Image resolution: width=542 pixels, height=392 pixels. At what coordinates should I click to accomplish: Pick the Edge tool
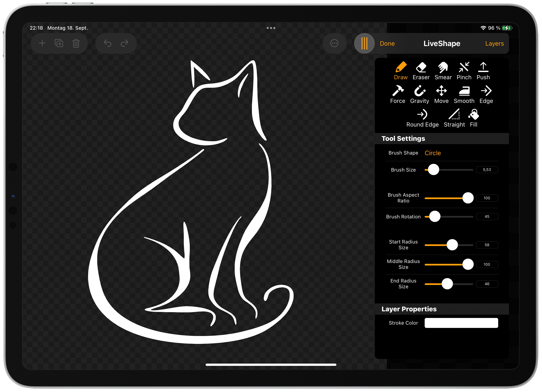(x=486, y=94)
